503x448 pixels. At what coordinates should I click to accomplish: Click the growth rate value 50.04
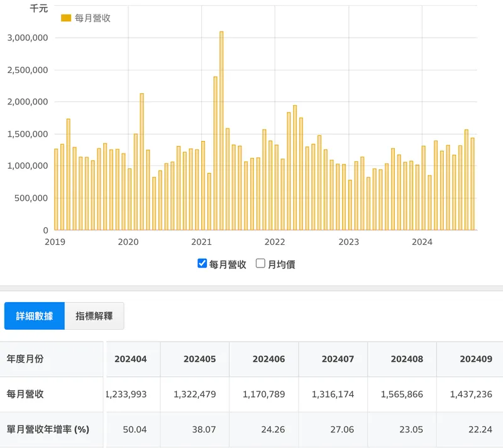click(x=135, y=429)
